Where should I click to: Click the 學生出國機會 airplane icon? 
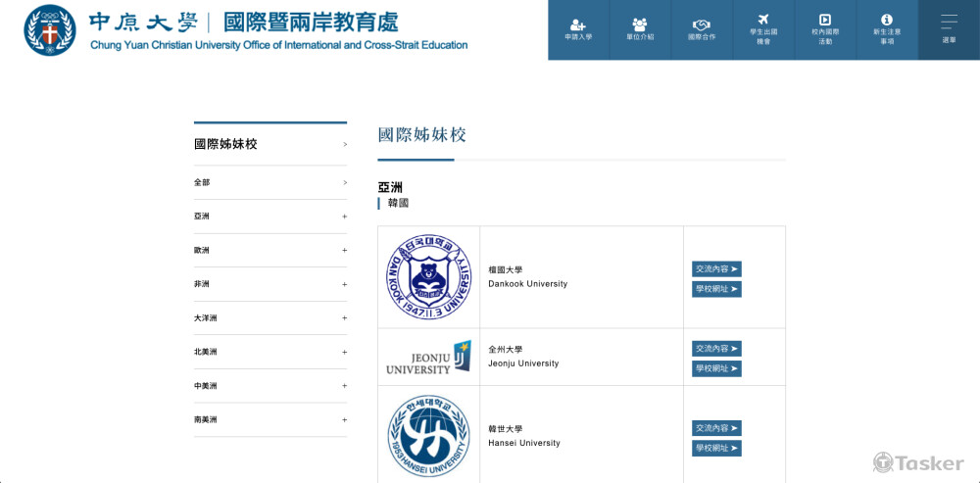pos(762,21)
